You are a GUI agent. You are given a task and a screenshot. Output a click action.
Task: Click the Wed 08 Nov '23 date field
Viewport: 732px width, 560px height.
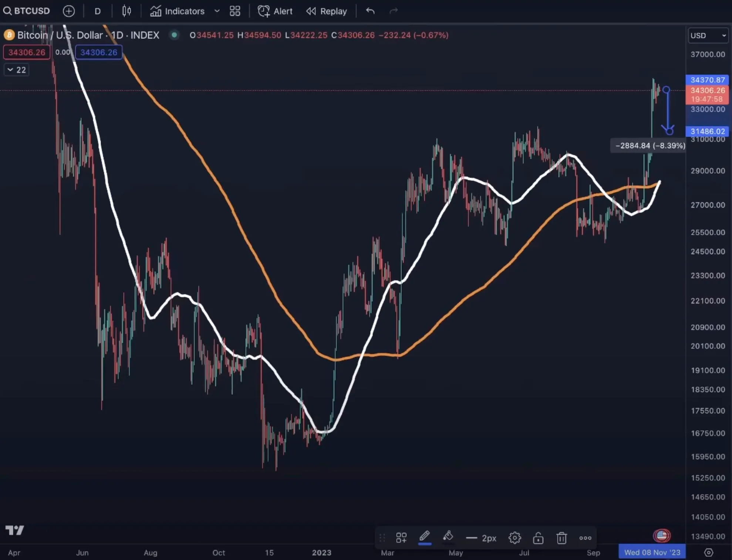(x=652, y=552)
